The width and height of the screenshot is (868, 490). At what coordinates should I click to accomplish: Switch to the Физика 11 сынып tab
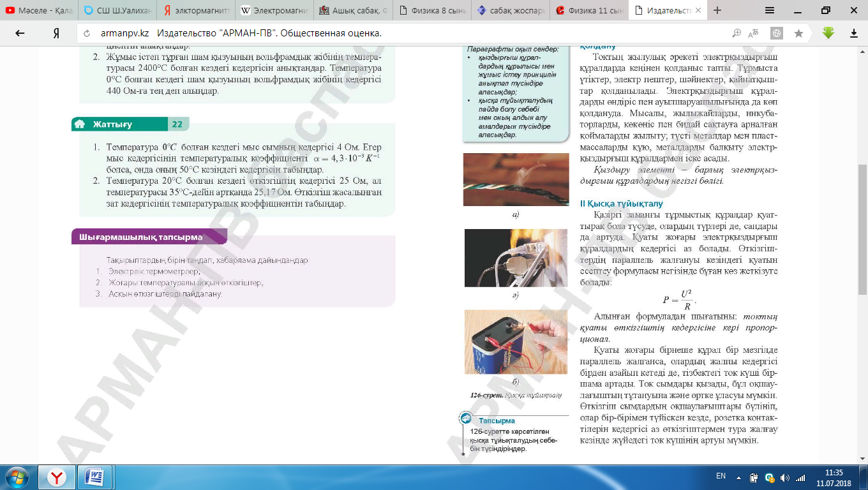point(588,11)
